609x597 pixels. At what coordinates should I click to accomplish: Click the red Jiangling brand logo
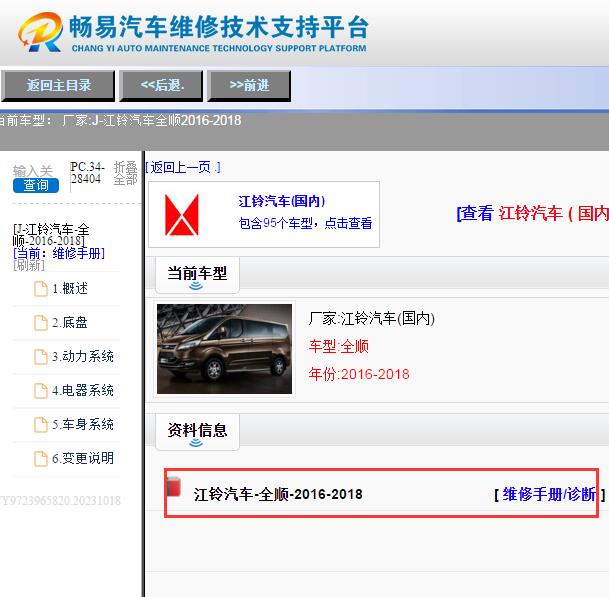[181, 215]
